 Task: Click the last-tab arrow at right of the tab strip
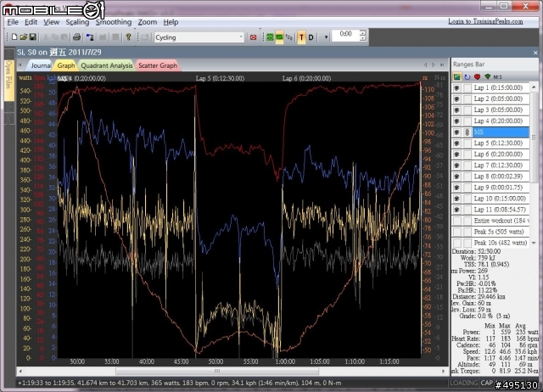tap(442, 64)
